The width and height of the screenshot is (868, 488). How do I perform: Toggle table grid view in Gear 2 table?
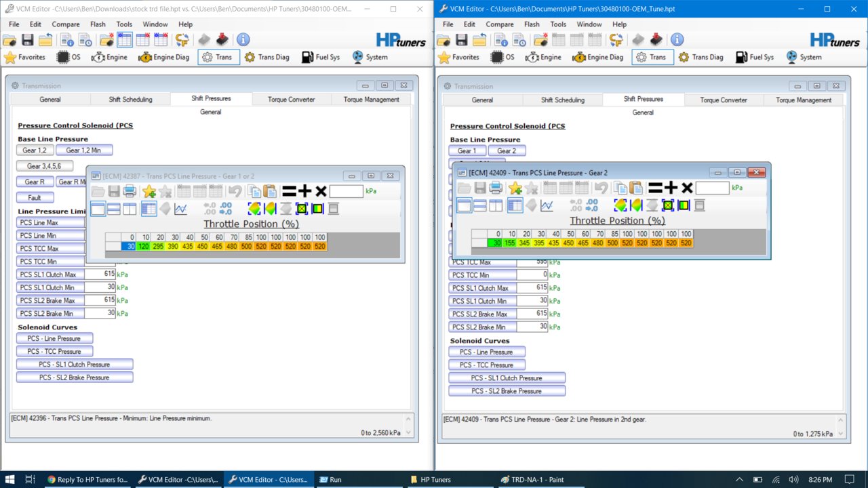point(515,205)
